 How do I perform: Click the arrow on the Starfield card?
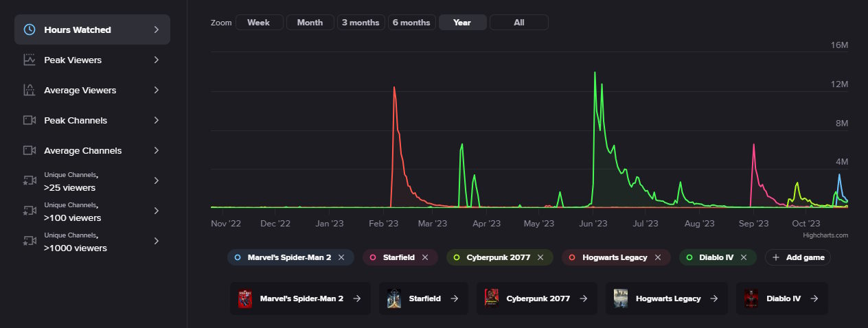click(x=455, y=298)
